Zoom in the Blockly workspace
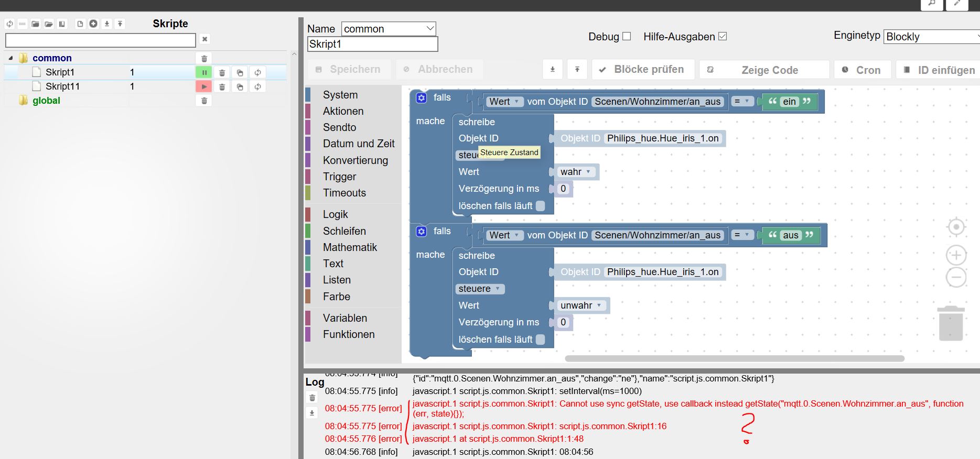The height and width of the screenshot is (459, 980). tap(956, 255)
